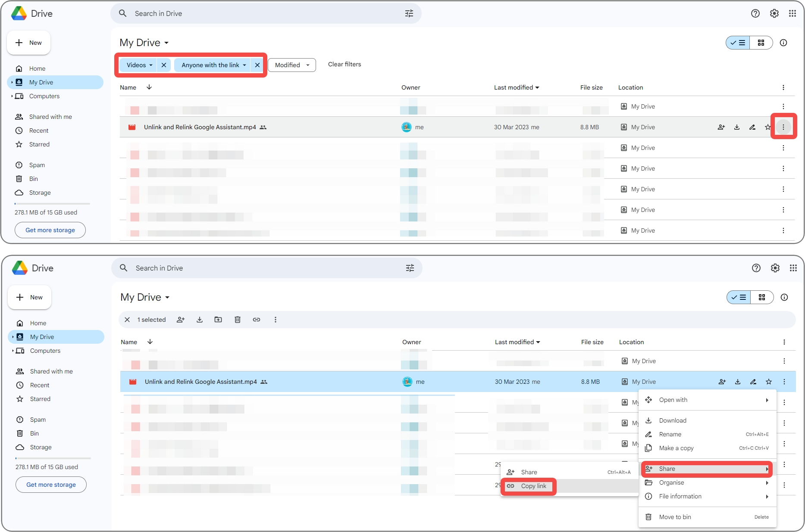Expand Computers in upper window sidebar
805x532 pixels.
(x=12, y=96)
